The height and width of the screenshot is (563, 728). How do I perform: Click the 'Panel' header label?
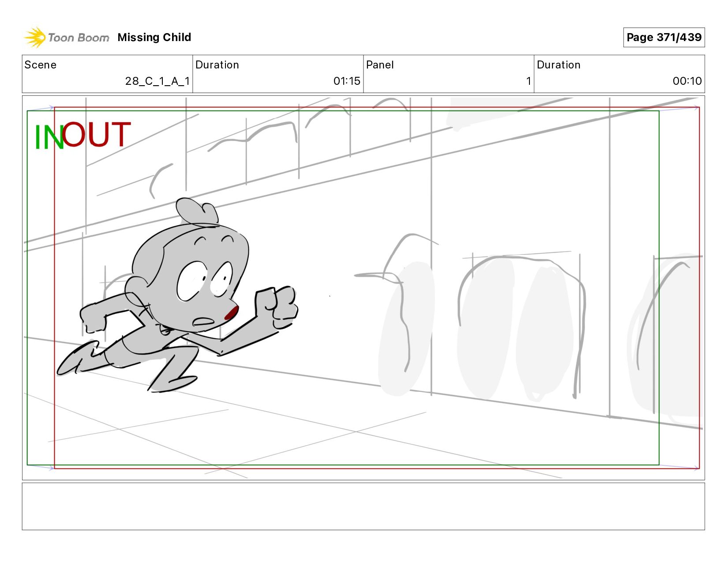(x=380, y=65)
